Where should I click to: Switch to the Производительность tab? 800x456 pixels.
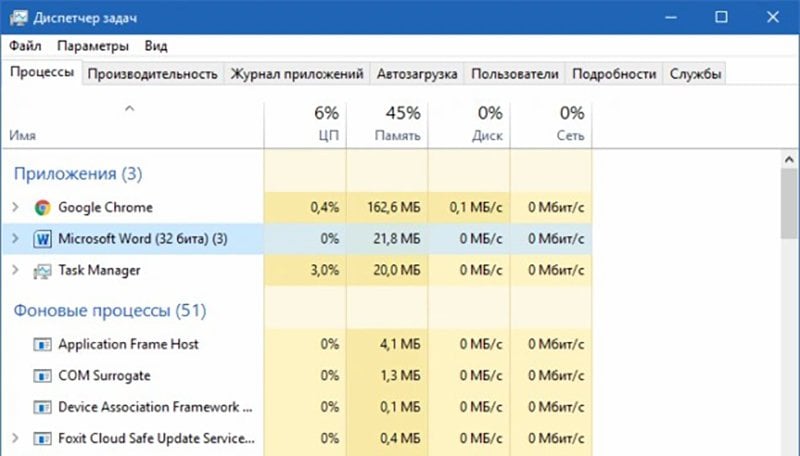(153, 74)
